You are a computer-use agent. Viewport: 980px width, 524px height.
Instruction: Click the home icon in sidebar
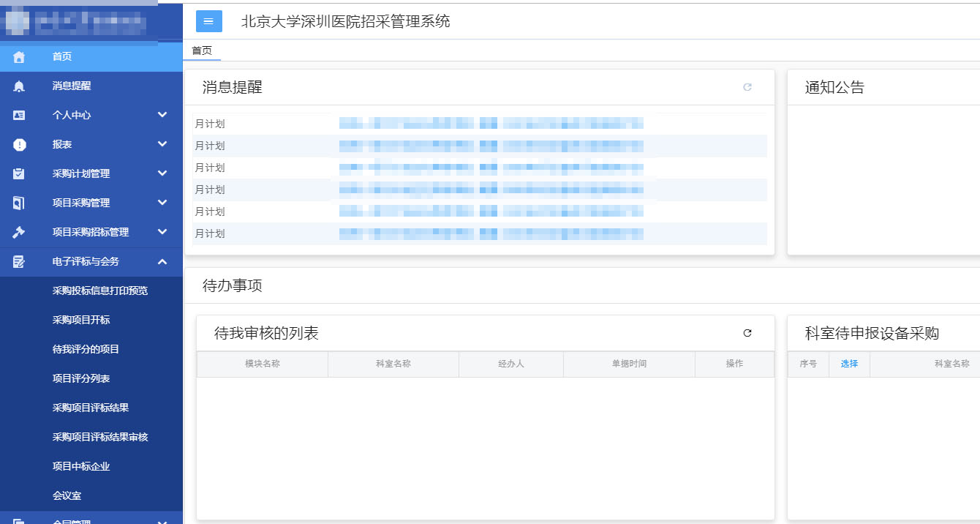tap(19, 56)
